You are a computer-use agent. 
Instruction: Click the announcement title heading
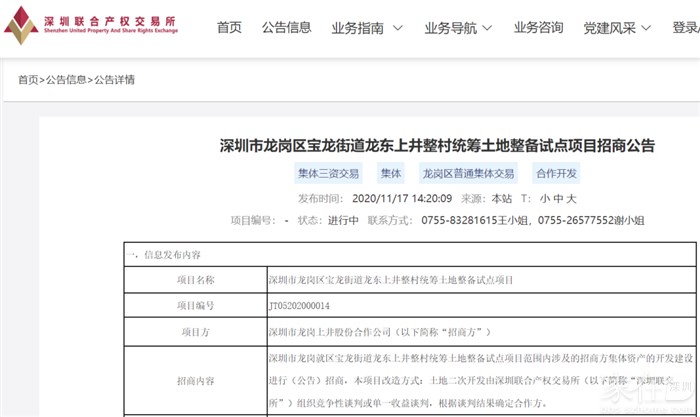[436, 146]
